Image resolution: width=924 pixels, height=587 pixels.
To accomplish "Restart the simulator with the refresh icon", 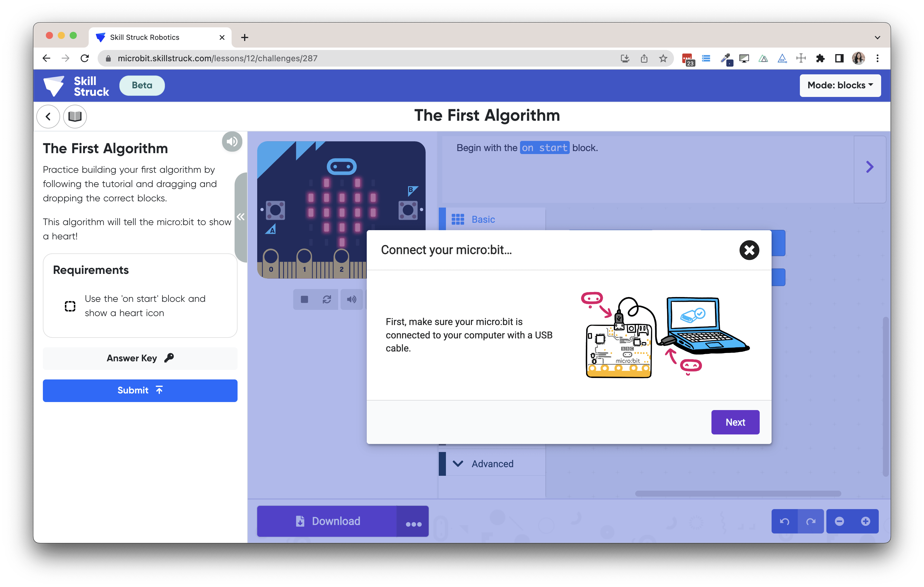I will (x=327, y=299).
